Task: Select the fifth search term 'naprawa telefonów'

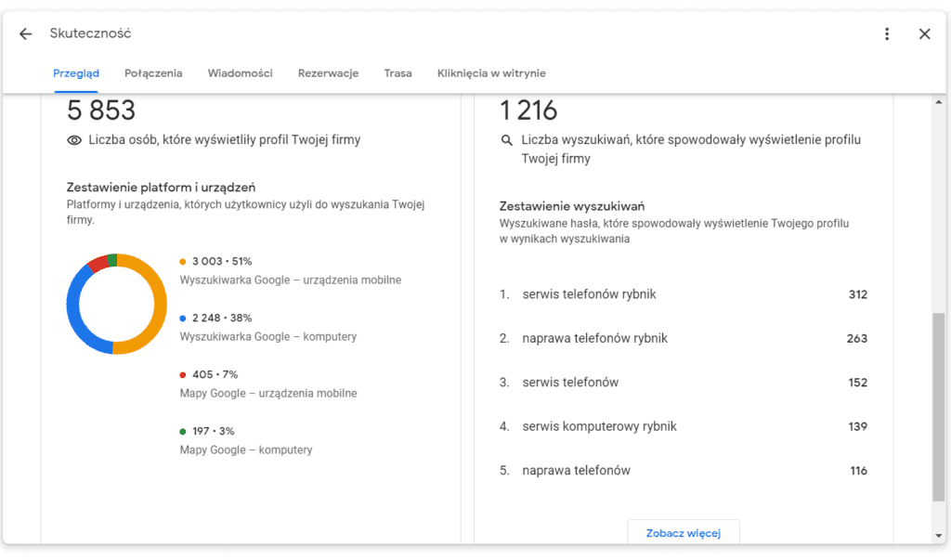Action: 576,470
